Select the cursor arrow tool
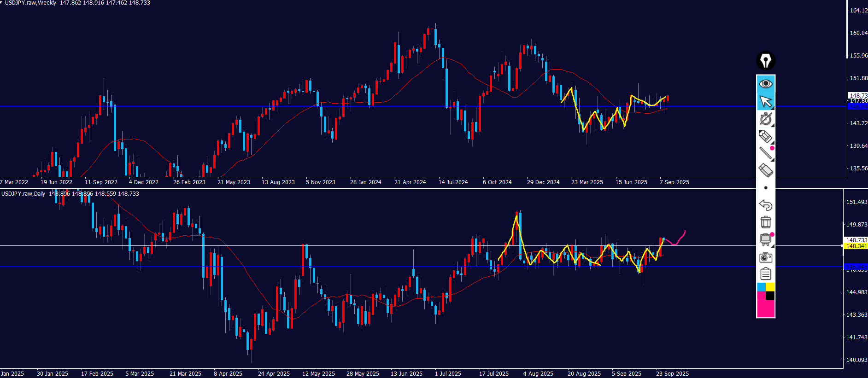 [765, 101]
